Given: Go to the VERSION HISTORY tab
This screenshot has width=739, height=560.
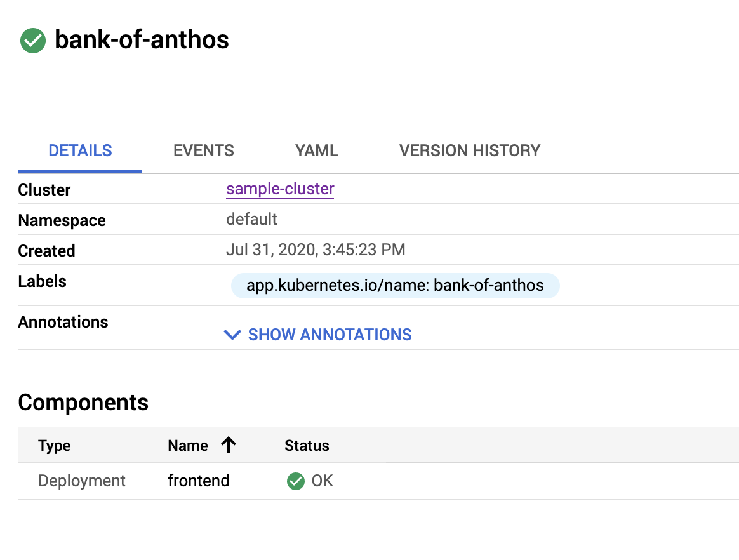Looking at the screenshot, I should tap(469, 151).
